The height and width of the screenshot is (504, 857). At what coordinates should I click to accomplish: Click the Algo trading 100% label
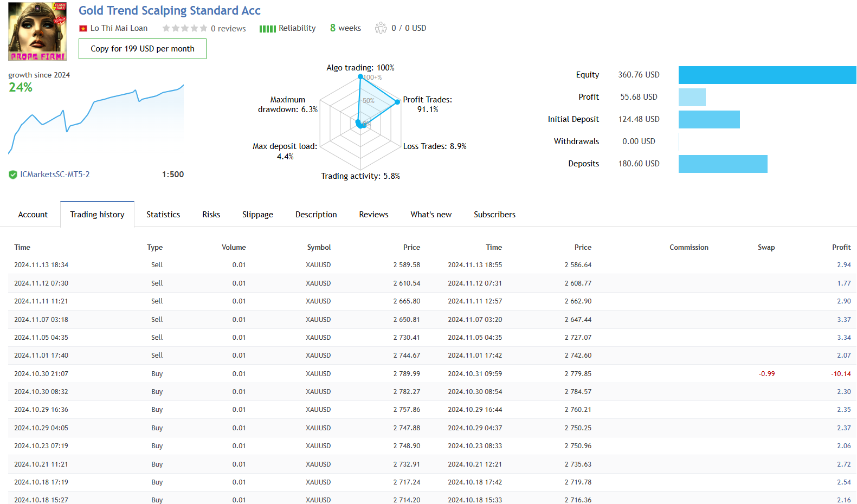[360, 68]
